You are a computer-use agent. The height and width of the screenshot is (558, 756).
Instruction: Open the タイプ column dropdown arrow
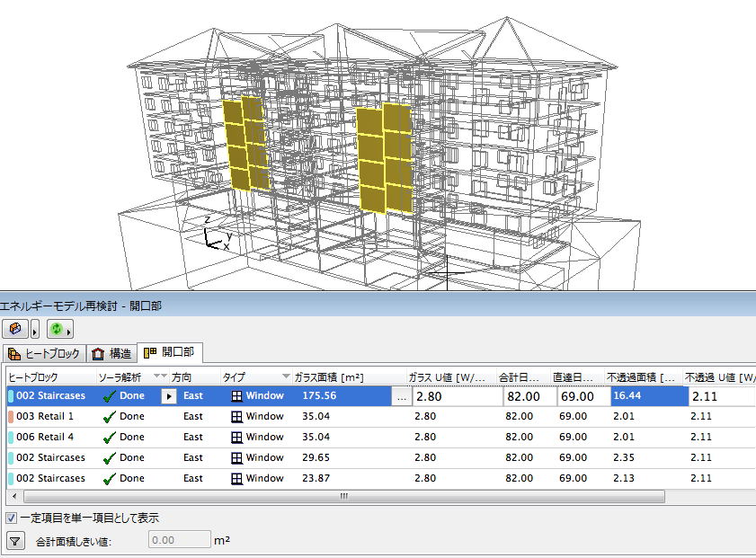click(x=286, y=376)
